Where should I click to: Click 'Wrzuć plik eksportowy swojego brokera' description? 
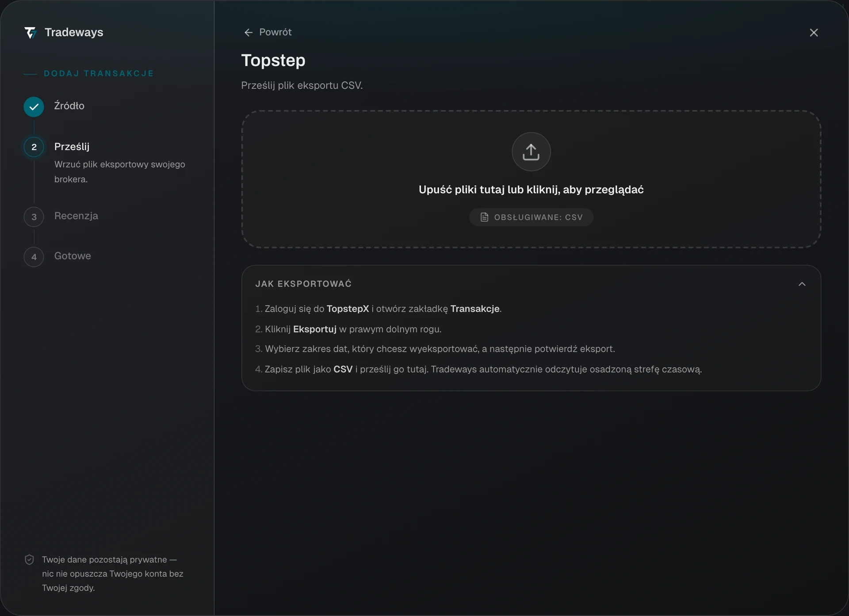point(120,172)
